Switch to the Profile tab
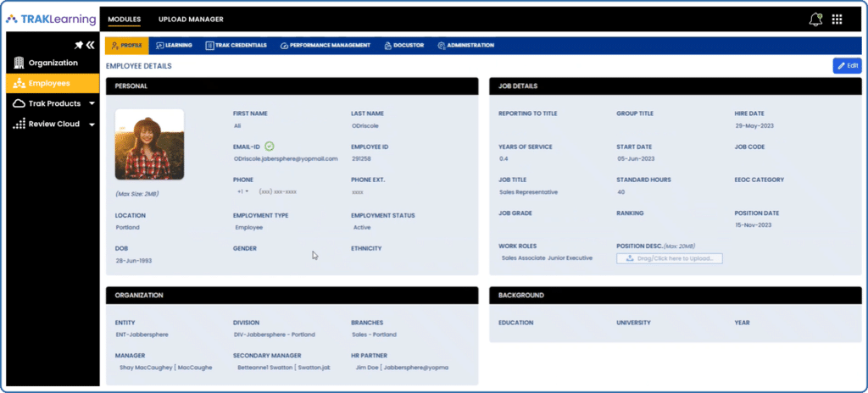Image resolution: width=868 pixels, height=393 pixels. tap(127, 46)
